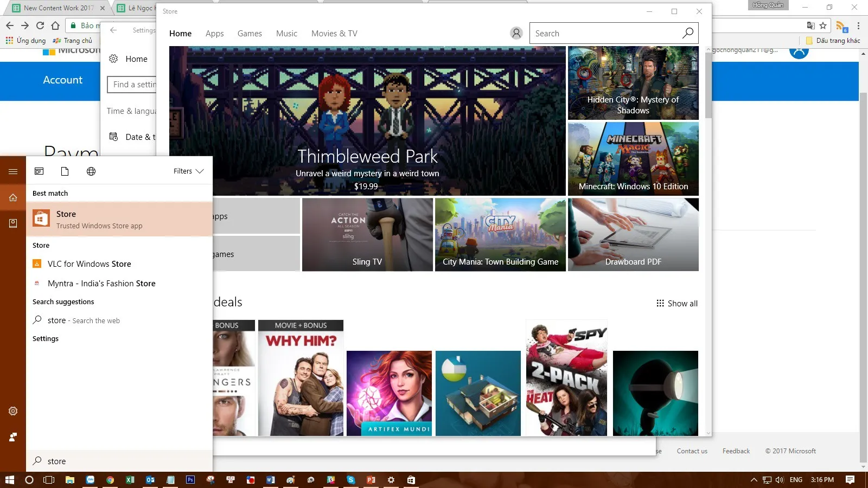This screenshot has height=488, width=868.
Task: Open the Ứng dụng apps bookmark
Action: 25,41
